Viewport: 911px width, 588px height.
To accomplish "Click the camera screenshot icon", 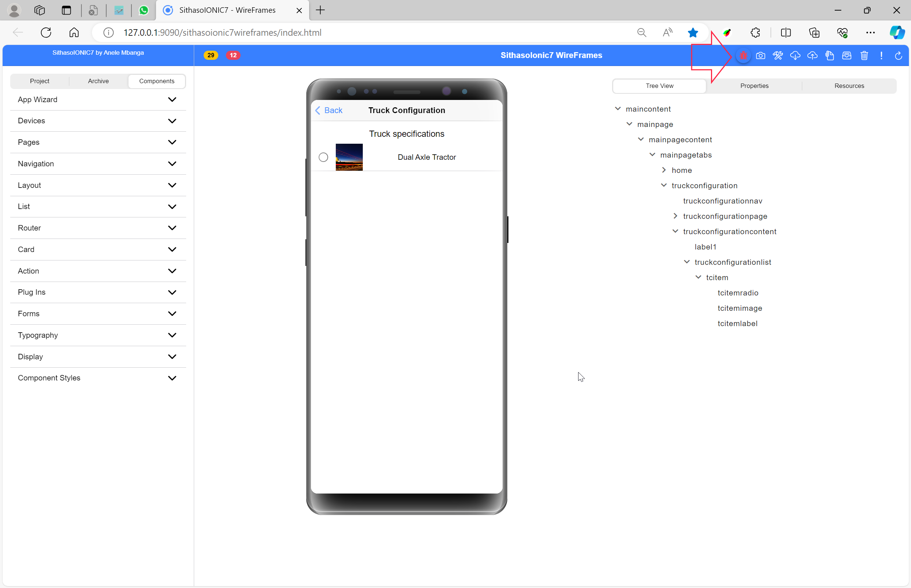I will [760, 56].
